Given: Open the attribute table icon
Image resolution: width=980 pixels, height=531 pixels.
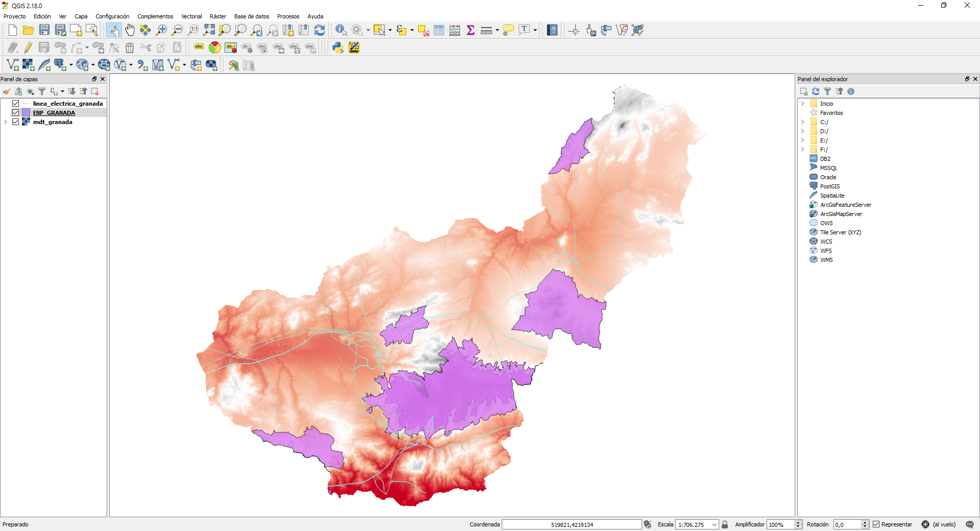Looking at the screenshot, I should pos(439,30).
